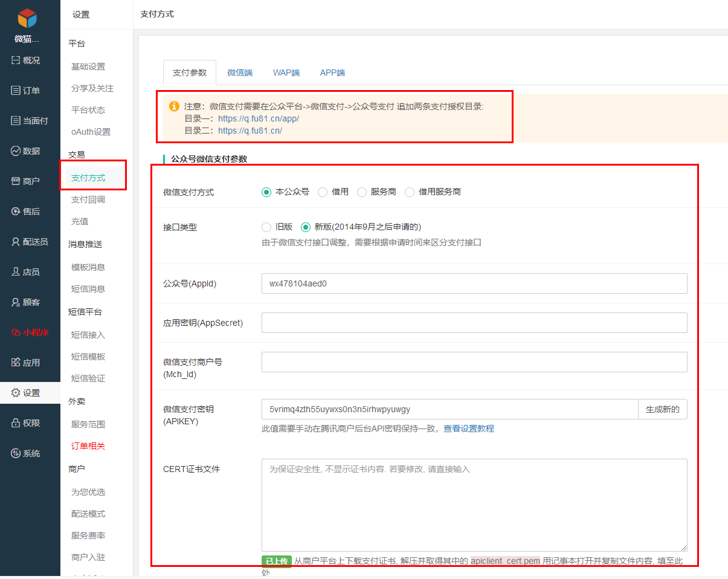Select 旧版 interface type radio
The width and height of the screenshot is (728, 579).
pos(266,227)
